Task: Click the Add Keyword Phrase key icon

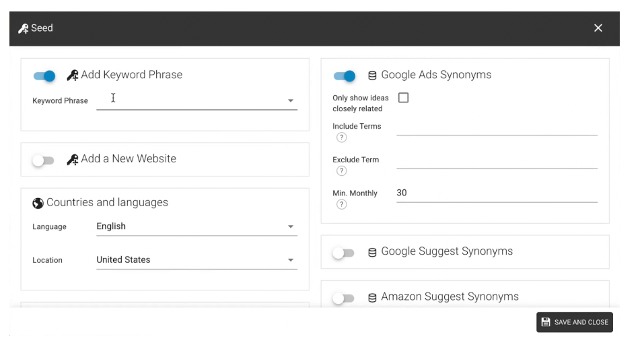Action: coord(73,75)
